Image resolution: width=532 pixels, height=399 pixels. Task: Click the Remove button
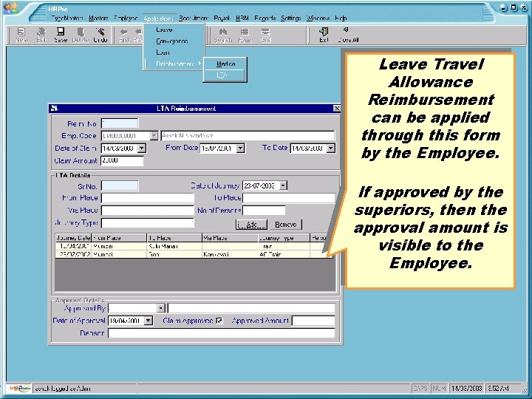point(286,225)
